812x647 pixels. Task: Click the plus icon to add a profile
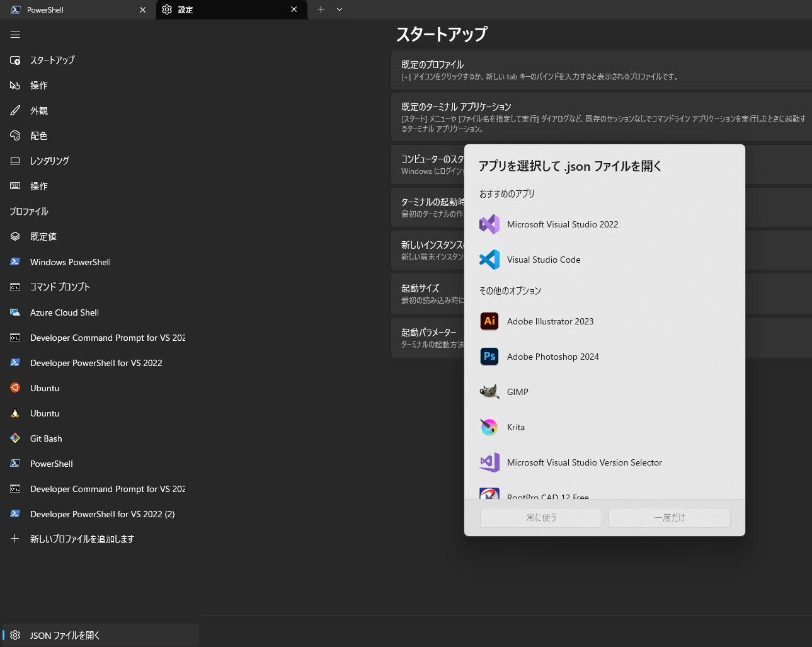pos(15,539)
